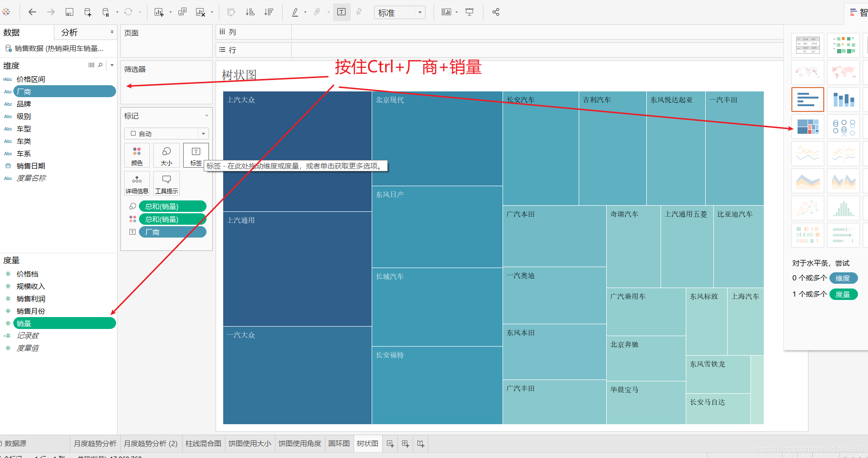The width and height of the screenshot is (868, 458).
Task: Click the 北京现代 treemap block
Action: click(437, 139)
